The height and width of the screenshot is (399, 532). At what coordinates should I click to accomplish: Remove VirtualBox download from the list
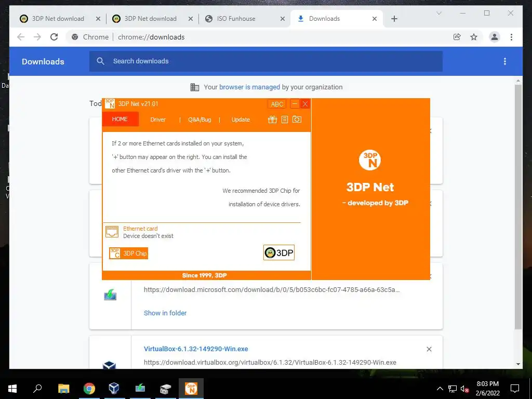(429, 349)
